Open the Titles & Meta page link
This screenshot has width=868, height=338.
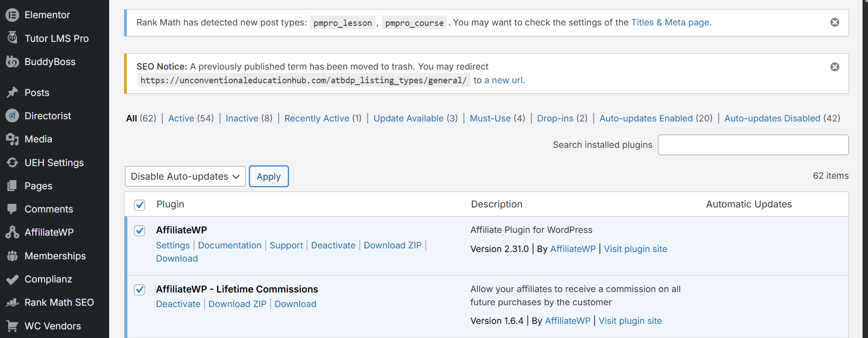pos(670,22)
